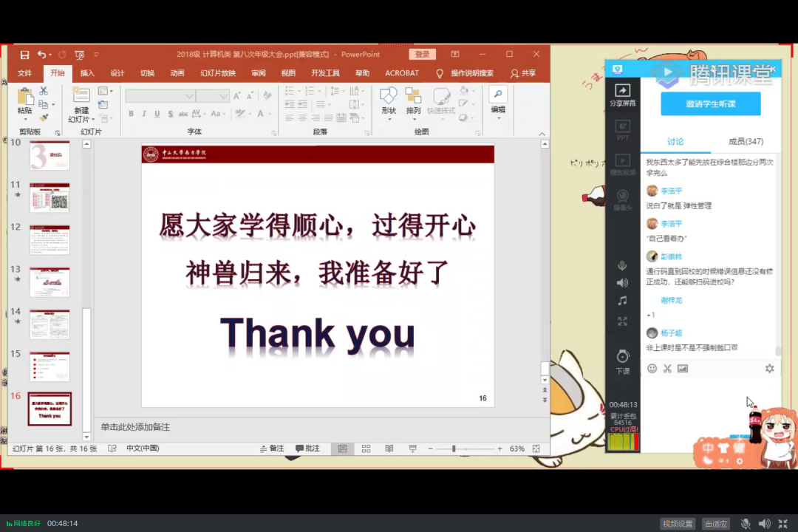Screen dimensions: 798x532
Task: Click the Video Settings (视频设置) button
Action: pos(678,524)
